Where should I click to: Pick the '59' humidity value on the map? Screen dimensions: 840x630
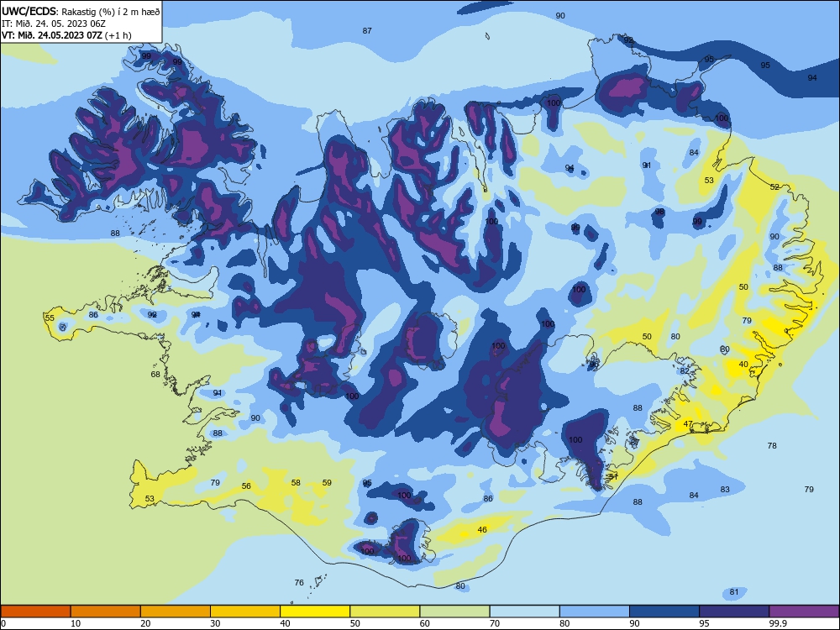click(327, 483)
